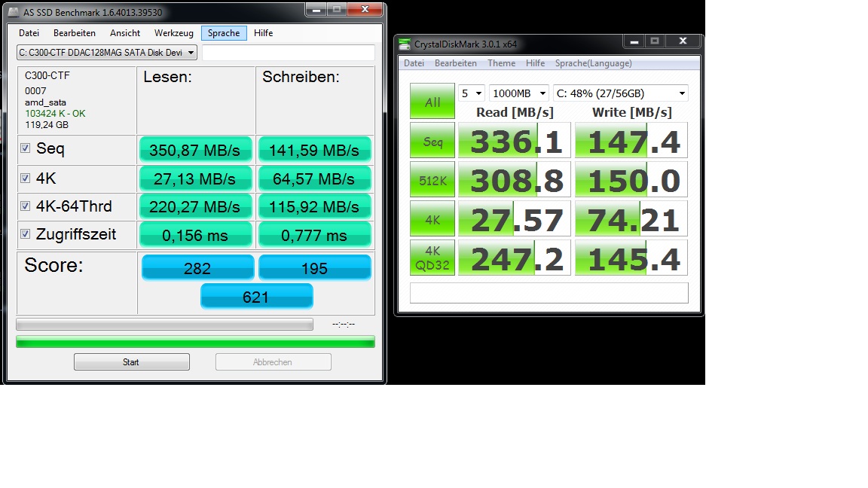Click the total score value 621
Image resolution: width=868 pixels, height=488 pixels.
[256, 297]
